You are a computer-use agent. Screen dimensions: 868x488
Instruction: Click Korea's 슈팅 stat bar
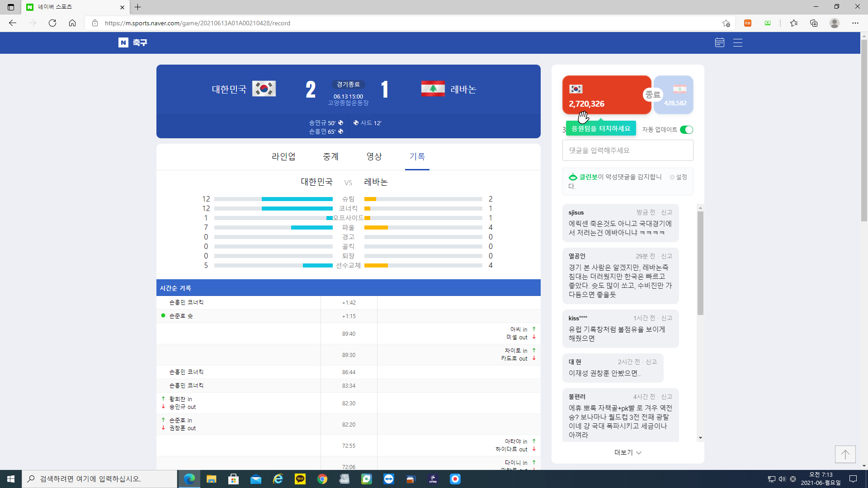tap(274, 199)
